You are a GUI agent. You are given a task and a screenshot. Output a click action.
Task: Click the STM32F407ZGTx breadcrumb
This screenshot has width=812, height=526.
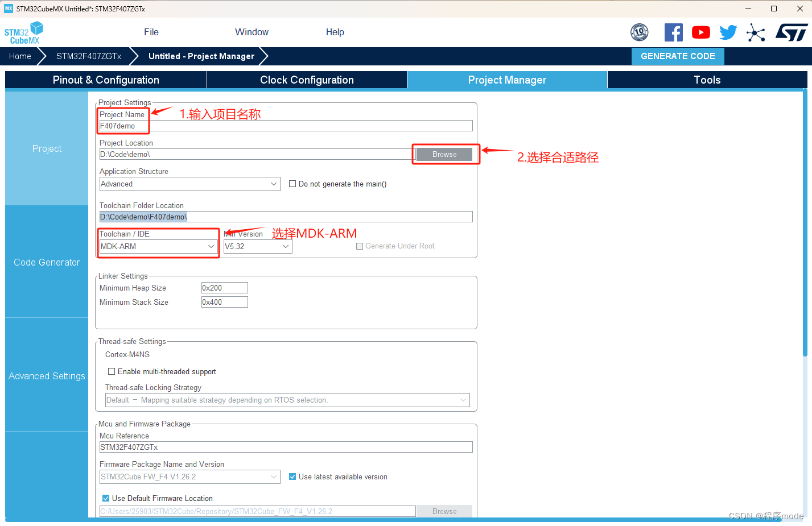click(89, 56)
